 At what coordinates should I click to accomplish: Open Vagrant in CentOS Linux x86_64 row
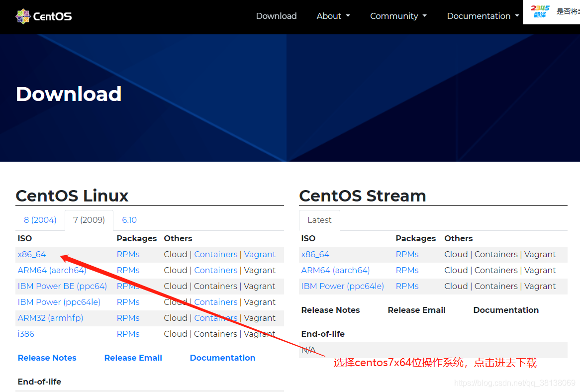pos(260,254)
